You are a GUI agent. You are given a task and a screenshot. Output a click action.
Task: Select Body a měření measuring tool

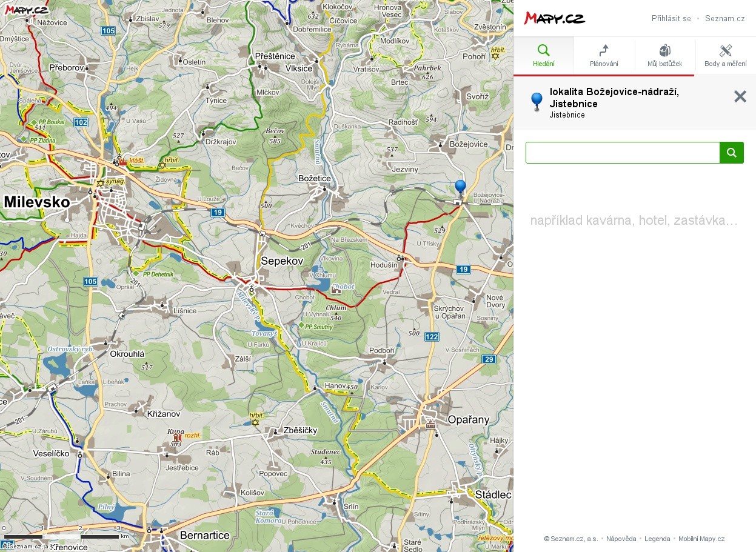tap(725, 56)
